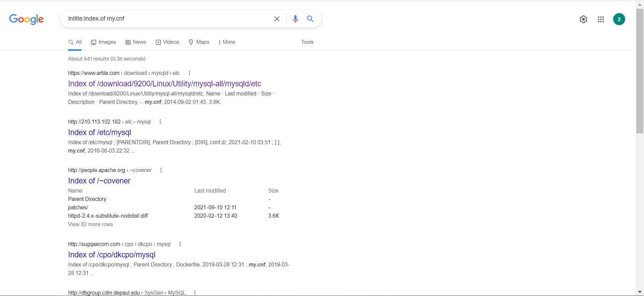Expand the More search categories menu

(227, 42)
